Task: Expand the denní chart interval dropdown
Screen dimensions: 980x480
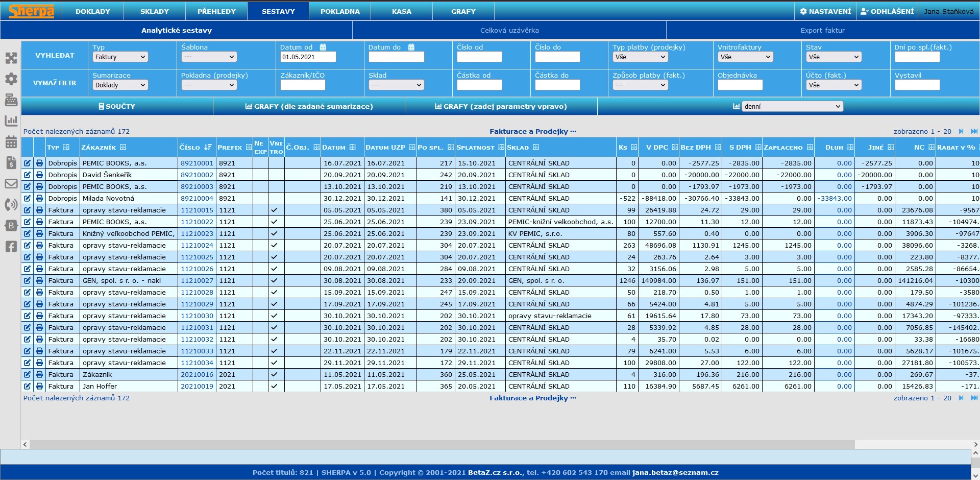Action: (x=792, y=106)
